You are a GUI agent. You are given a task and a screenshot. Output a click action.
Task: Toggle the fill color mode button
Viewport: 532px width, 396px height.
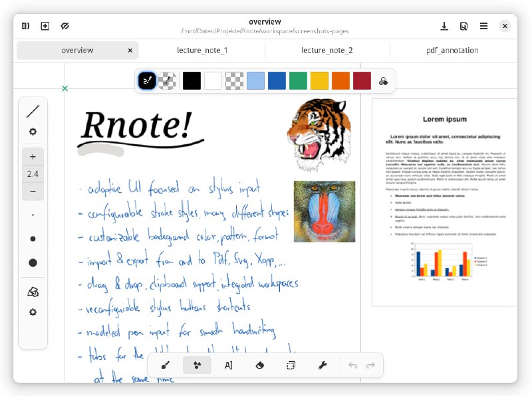pos(167,81)
